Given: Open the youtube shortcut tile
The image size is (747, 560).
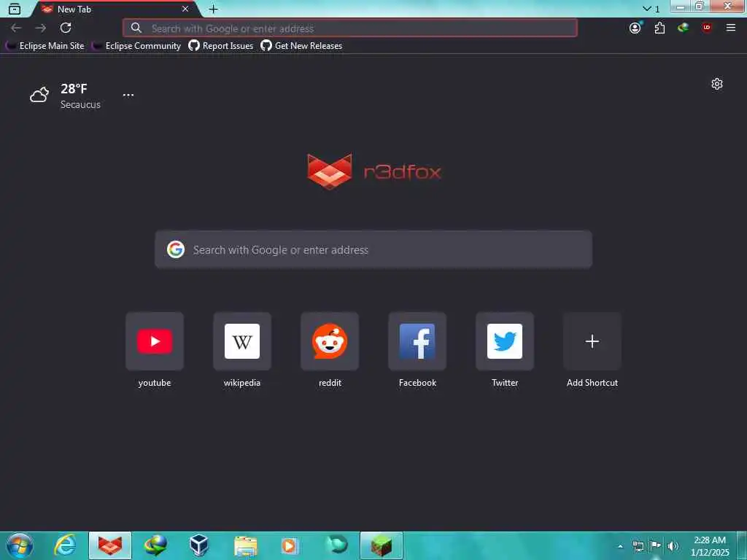Looking at the screenshot, I should click(155, 341).
